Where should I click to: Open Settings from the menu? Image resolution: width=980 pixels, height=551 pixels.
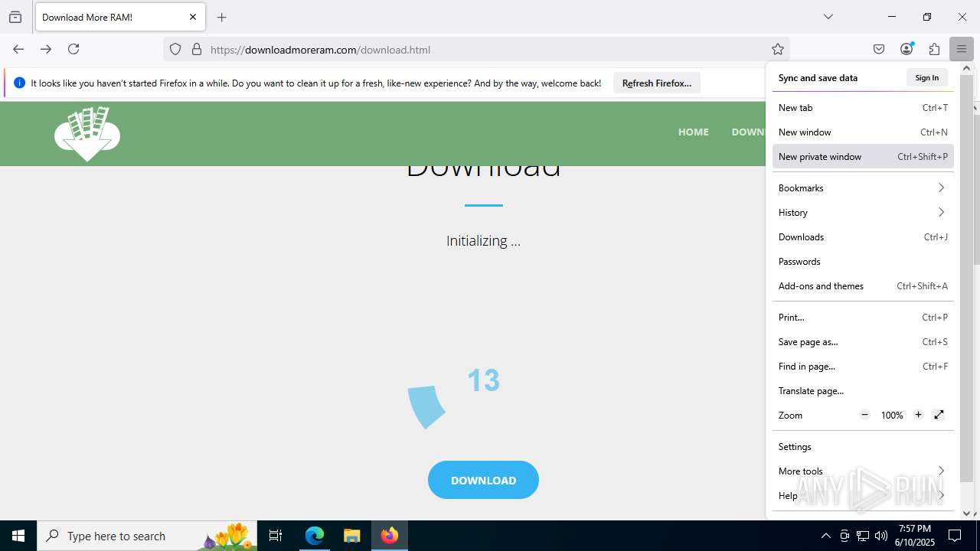point(863,447)
